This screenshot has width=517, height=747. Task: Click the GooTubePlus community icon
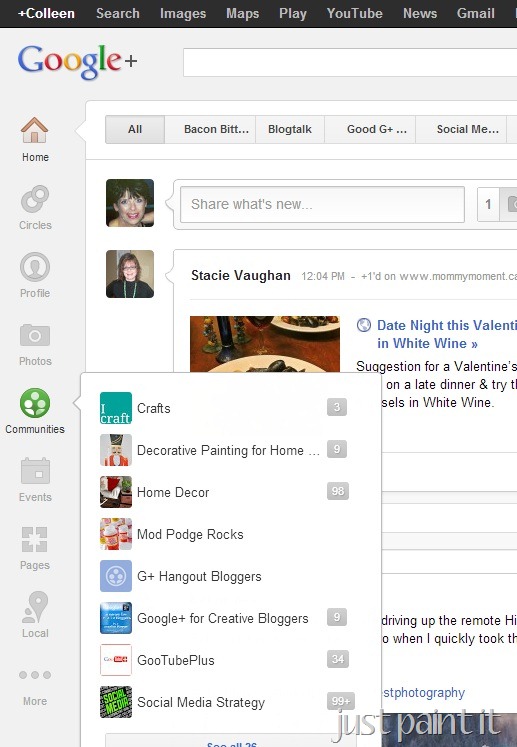116,660
